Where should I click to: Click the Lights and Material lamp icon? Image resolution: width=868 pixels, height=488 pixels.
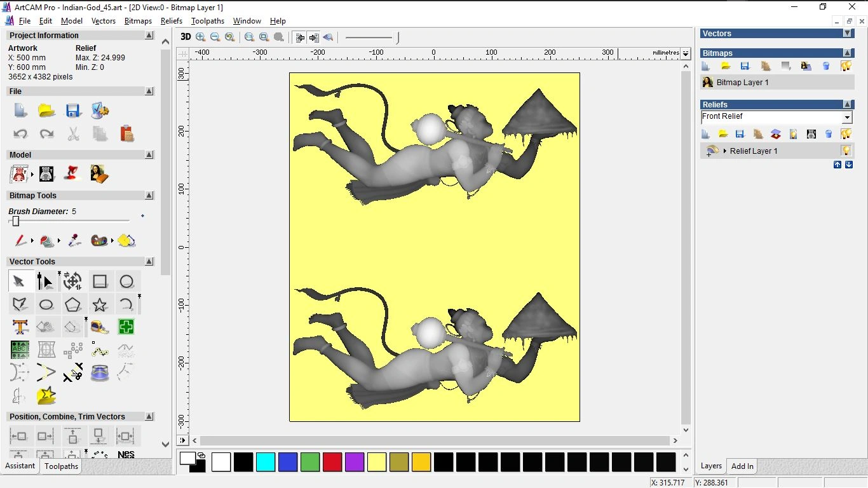(72, 173)
